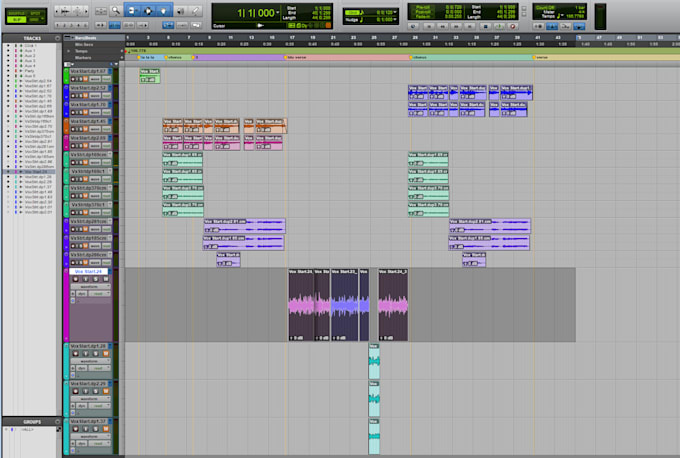Image resolution: width=680 pixels, height=458 pixels.
Task: Toggle the metronome click button
Action: coord(552,26)
